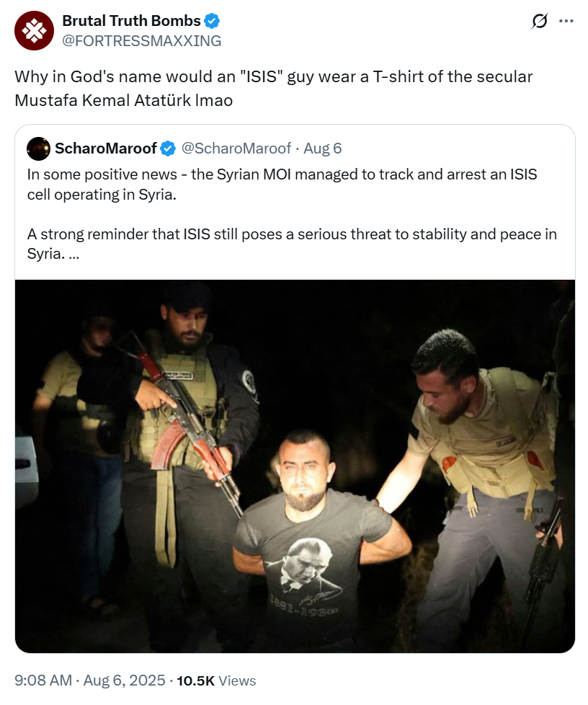
Task: Open the Brutal Truth Bombs profile avatar
Action: [34, 30]
